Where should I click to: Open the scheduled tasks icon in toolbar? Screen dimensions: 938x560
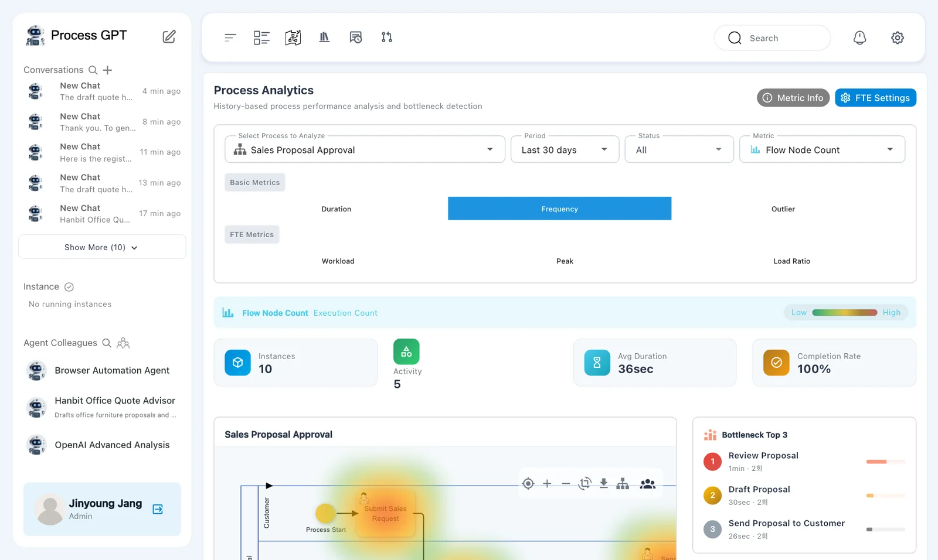356,37
